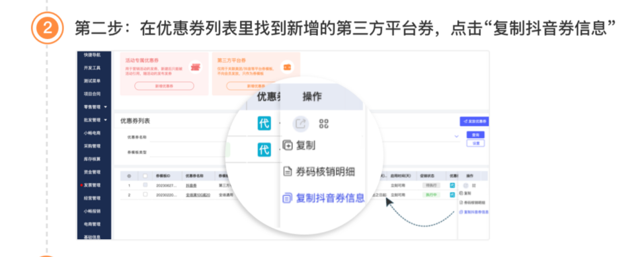Expand the 批发管理 sidebar arrow

coord(106,120)
